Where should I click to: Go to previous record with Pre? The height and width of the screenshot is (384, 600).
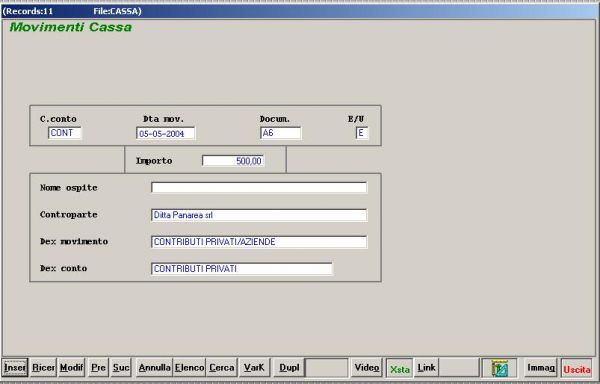point(98,368)
